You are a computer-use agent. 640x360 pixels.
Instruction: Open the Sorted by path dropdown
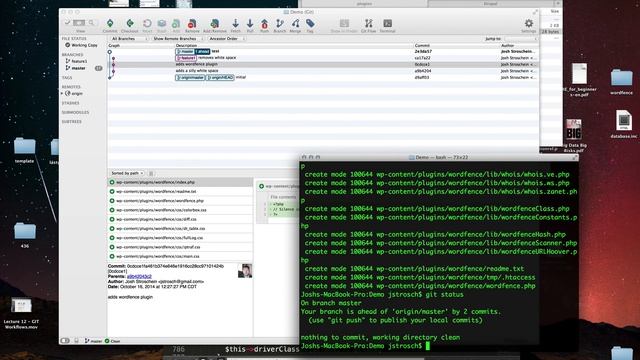(x=127, y=173)
